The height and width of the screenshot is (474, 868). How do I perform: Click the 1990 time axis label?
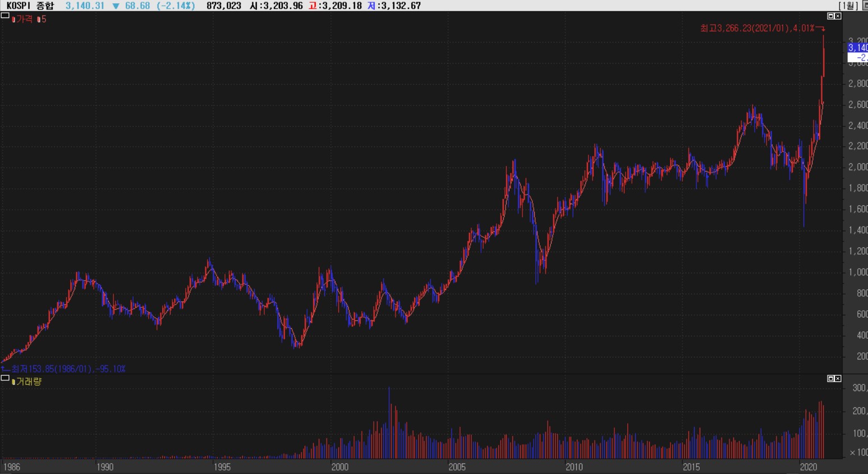click(x=104, y=467)
